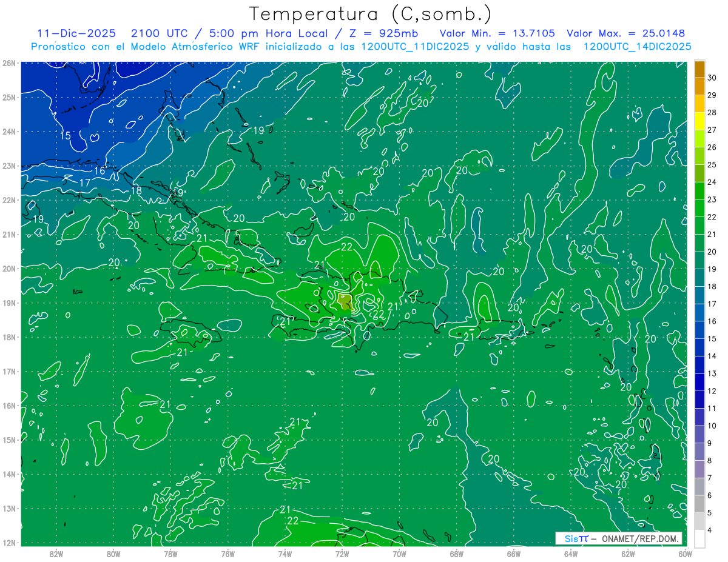The image size is (728, 562).
Task: Click the '17N' latitude axis label
Action: coord(8,371)
